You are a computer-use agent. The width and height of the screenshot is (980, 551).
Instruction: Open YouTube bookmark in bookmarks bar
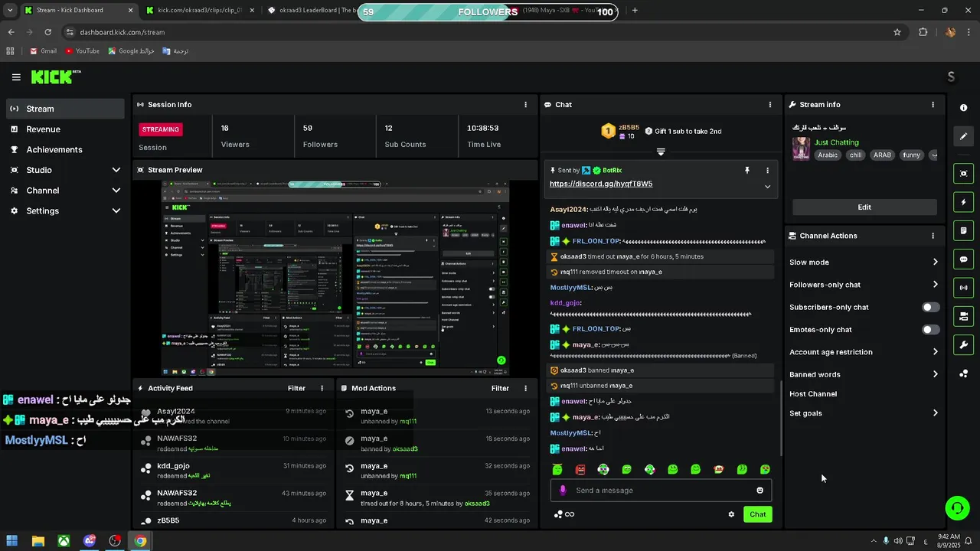pos(82,51)
